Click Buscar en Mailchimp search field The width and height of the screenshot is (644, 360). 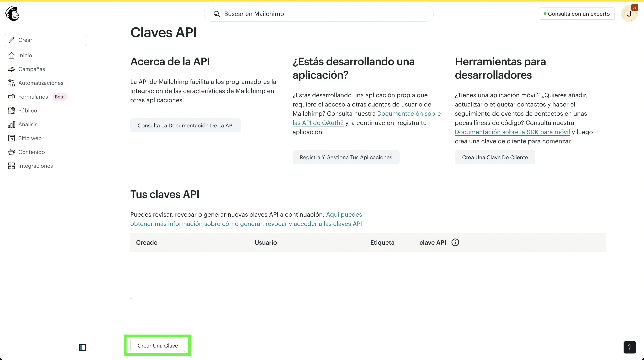point(319,14)
